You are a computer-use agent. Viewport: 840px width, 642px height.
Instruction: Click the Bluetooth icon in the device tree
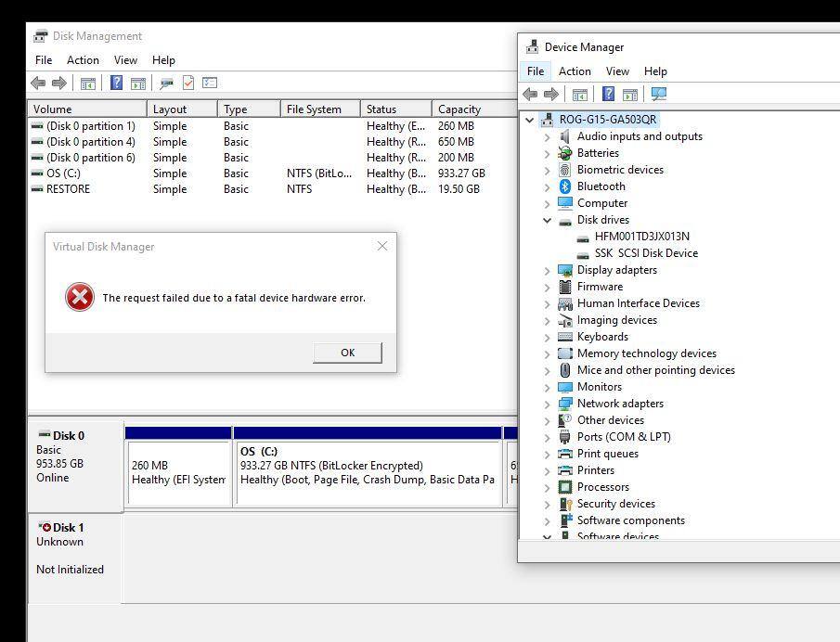point(565,186)
